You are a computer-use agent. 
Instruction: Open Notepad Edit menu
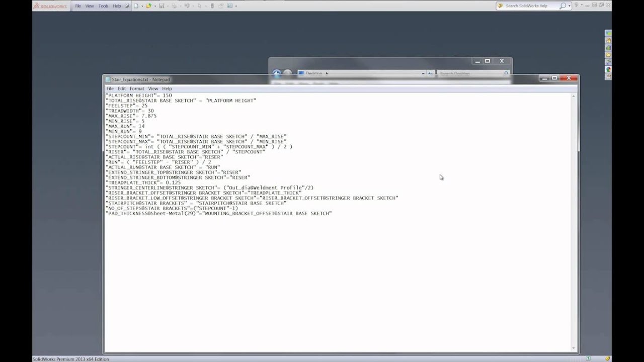(x=122, y=88)
